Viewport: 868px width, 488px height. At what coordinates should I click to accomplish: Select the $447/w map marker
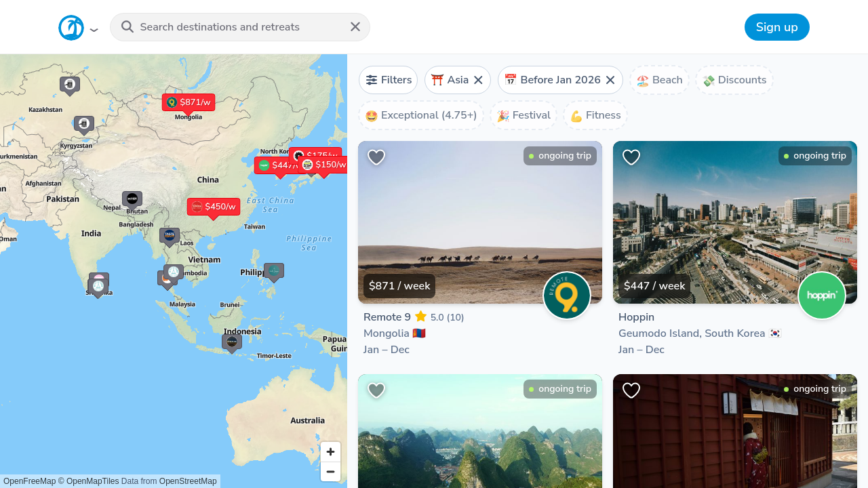coord(277,166)
